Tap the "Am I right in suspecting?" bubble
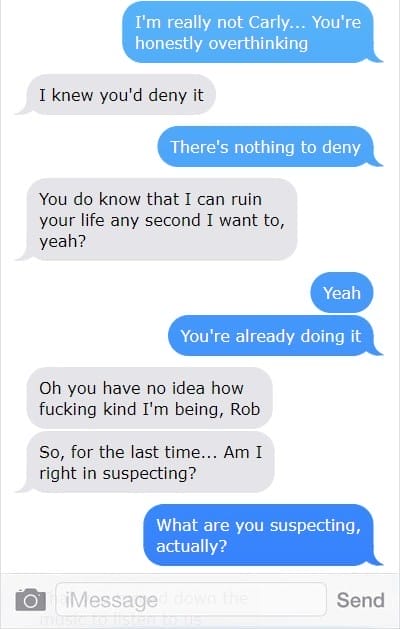The height and width of the screenshot is (629, 400). [x=145, y=462]
